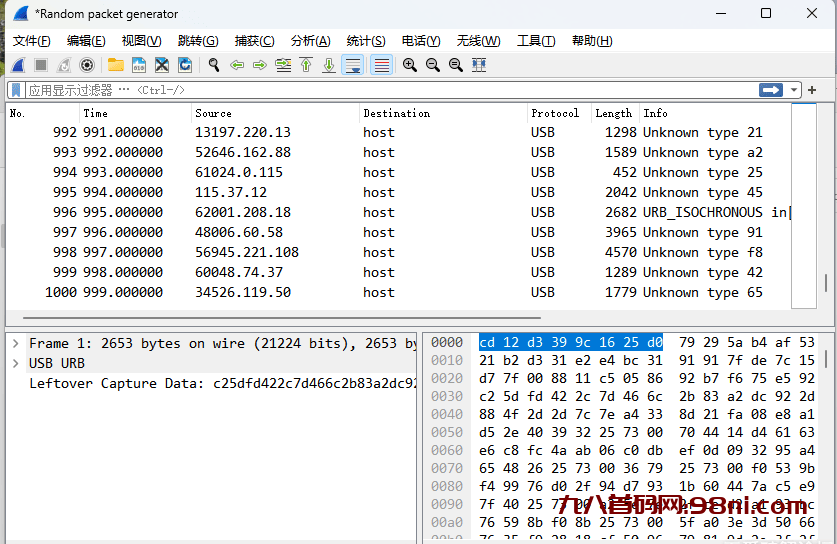Start capture with the shark fin icon

coord(18,65)
